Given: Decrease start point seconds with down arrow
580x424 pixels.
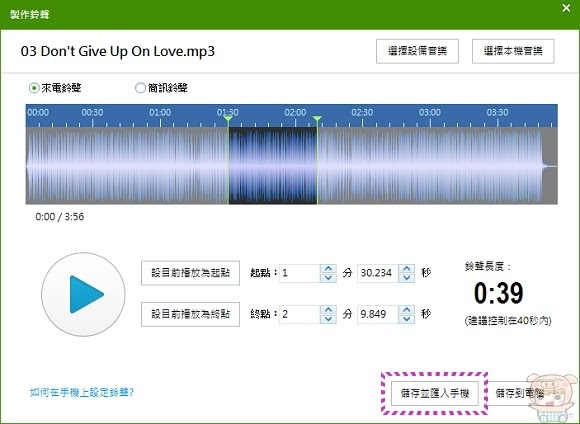Looking at the screenshot, I should [x=407, y=278].
